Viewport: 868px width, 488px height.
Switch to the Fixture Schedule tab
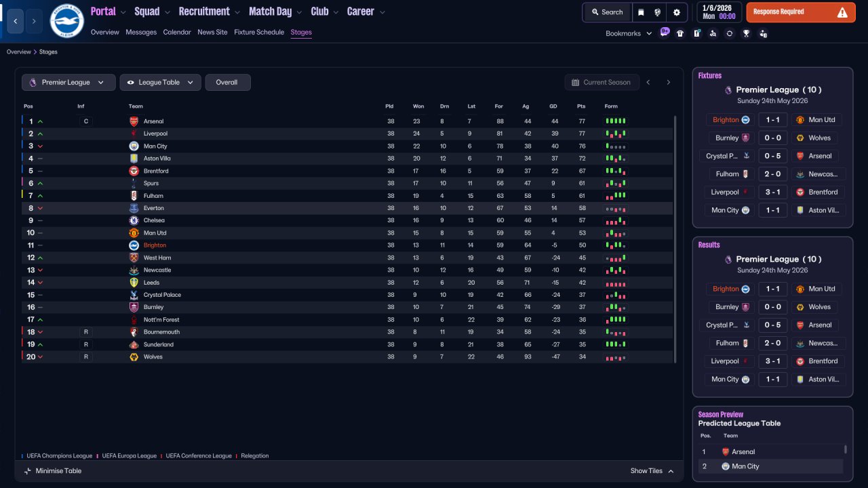point(259,32)
